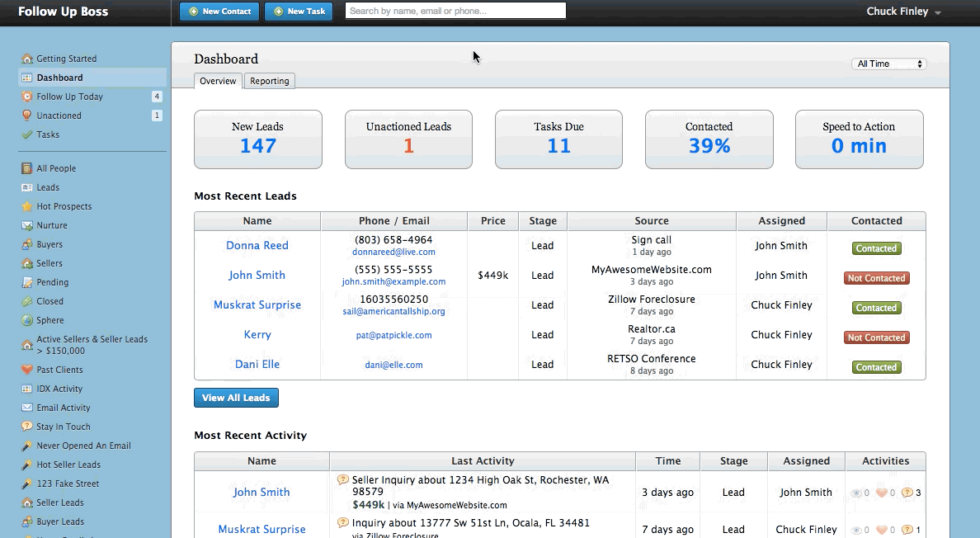The image size is (980, 538).
Task: Open the Unactioned Leads stat card
Action: (409, 139)
